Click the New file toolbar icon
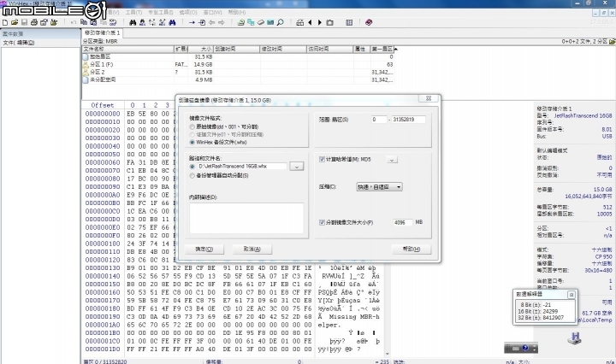Screen dimensions: 616x364 point(5,23)
